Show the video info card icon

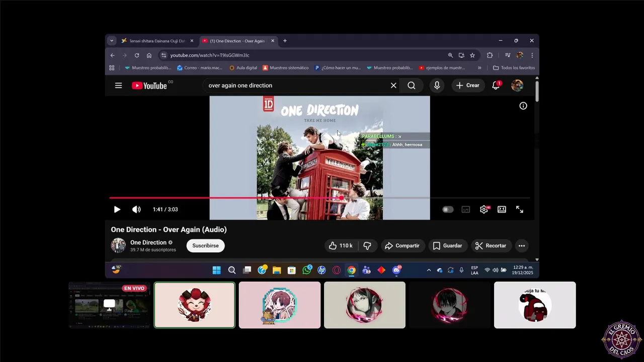523,106
